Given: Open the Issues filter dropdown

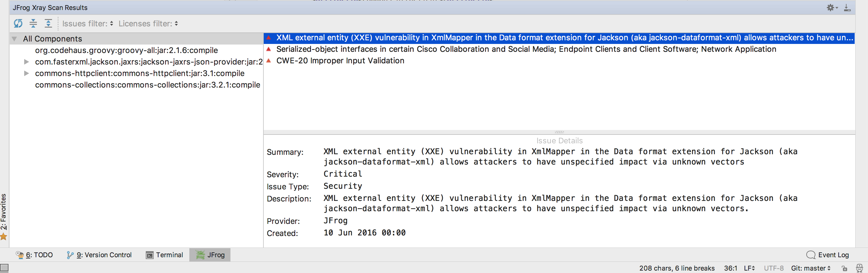Looking at the screenshot, I should coord(88,24).
